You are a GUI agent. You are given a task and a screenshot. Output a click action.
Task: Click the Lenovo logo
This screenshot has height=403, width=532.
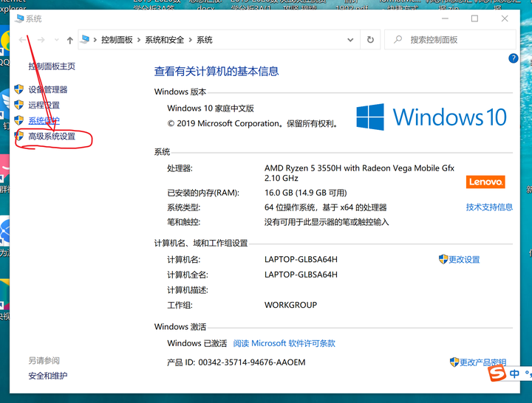[x=485, y=182]
